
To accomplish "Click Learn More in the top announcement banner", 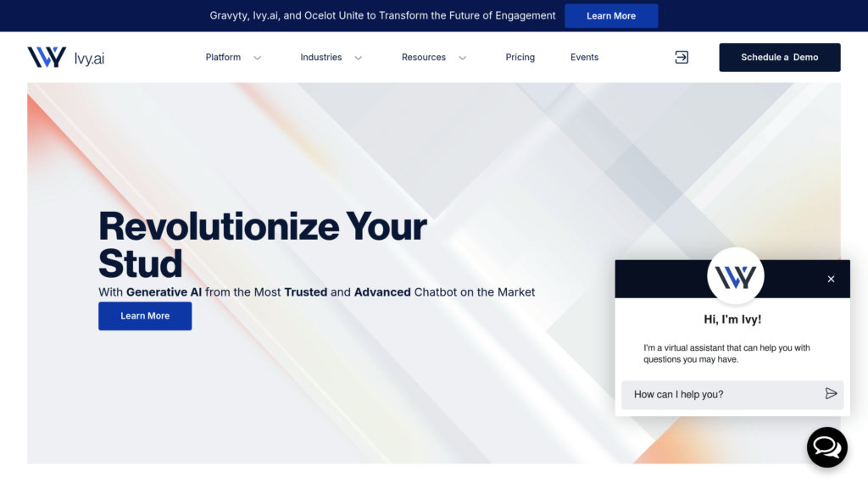I will point(611,16).
